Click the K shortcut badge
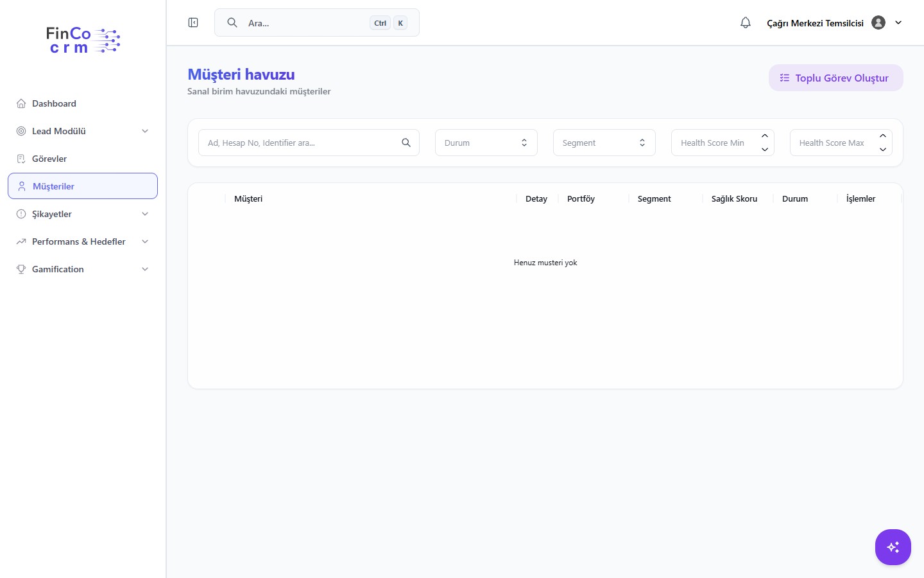 [400, 23]
